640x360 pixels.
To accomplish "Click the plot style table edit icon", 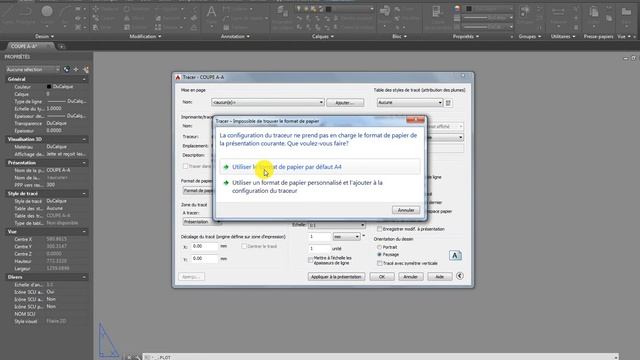I will pos(448,102).
